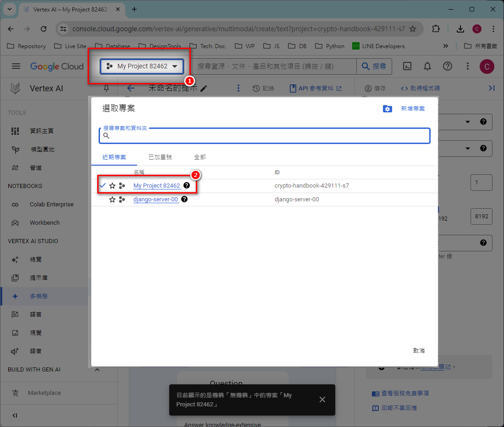This screenshot has width=504, height=427.
Task: Dismiss the project notification toast
Action: [322, 399]
